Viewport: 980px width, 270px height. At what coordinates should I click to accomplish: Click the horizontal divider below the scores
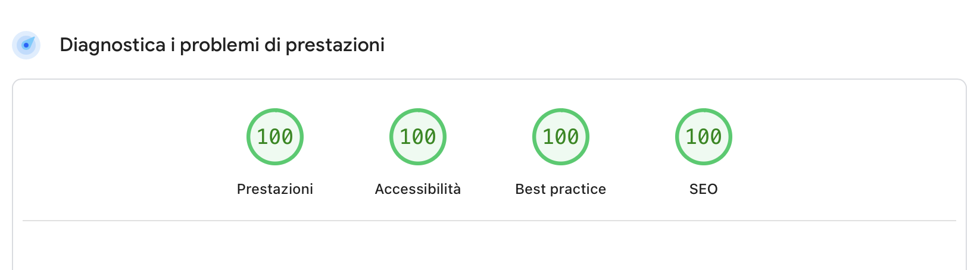[x=489, y=221]
